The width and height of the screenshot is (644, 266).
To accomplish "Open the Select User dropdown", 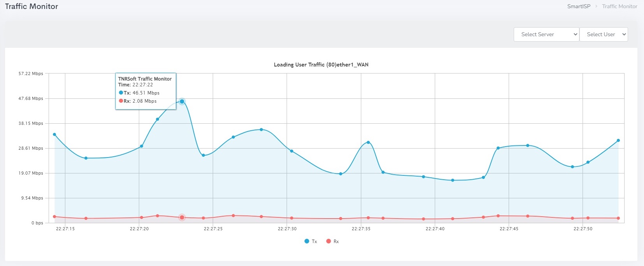I will pyautogui.click(x=603, y=34).
